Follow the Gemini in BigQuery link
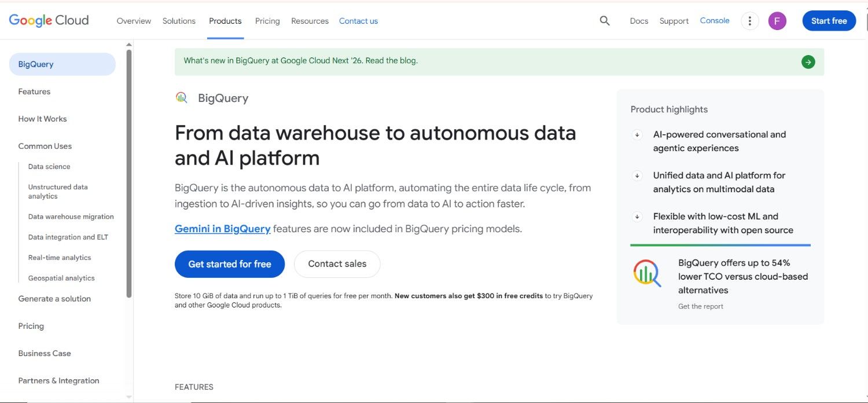This screenshot has height=403, width=868. pyautogui.click(x=223, y=229)
